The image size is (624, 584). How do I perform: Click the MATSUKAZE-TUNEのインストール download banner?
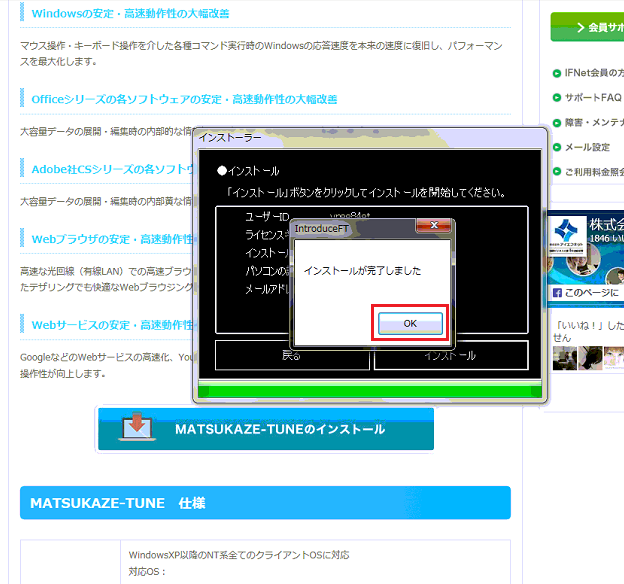[266, 429]
